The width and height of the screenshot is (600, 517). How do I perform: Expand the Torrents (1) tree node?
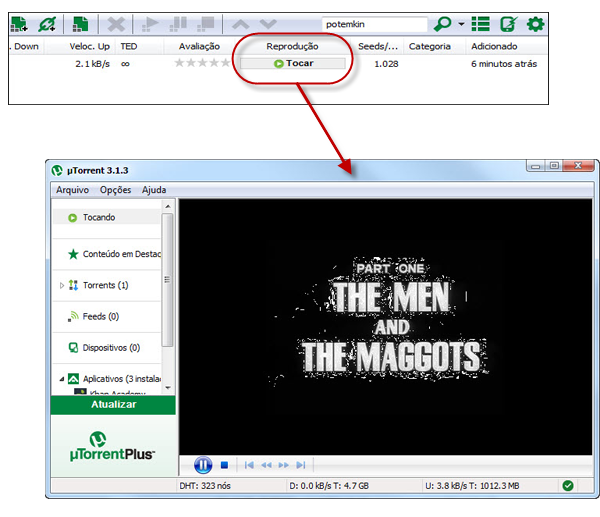(x=62, y=286)
